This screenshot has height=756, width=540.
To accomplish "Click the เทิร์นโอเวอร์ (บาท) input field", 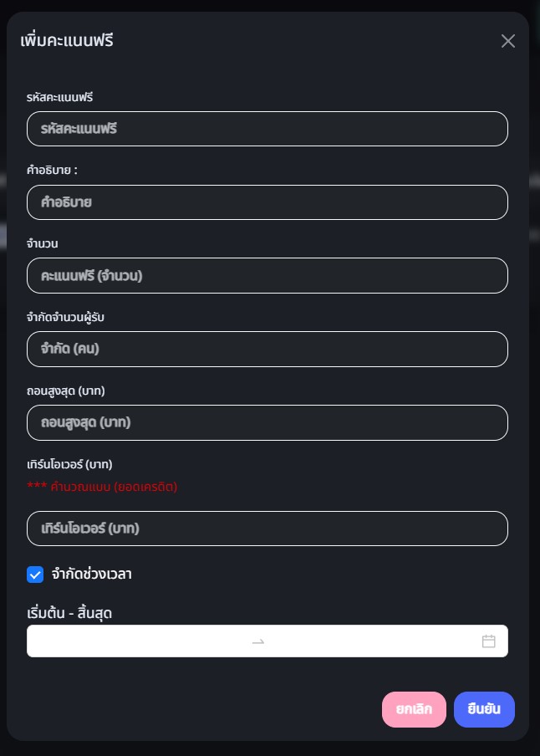I will point(267,529).
